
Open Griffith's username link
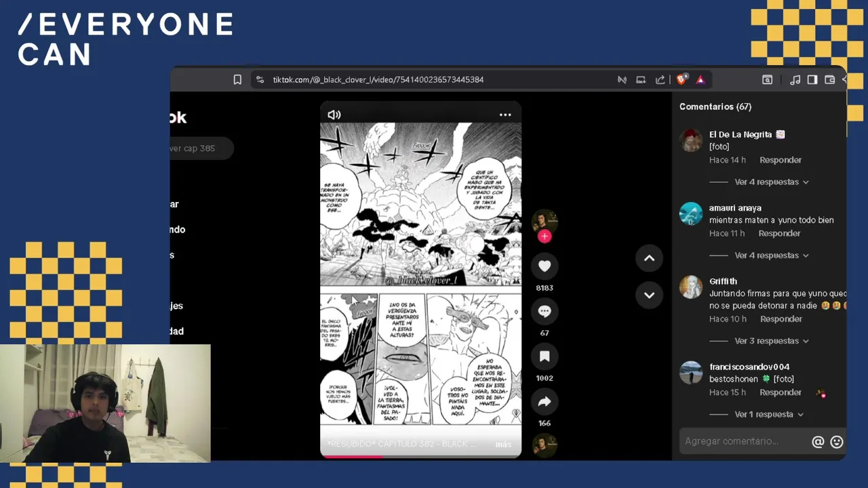723,281
